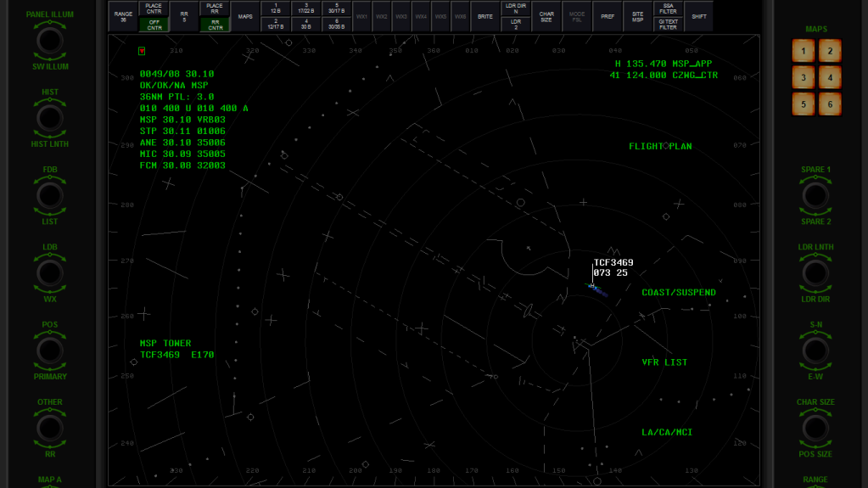The width and height of the screenshot is (868, 488).
Task: Toggle the RR CNTR button
Action: point(215,25)
